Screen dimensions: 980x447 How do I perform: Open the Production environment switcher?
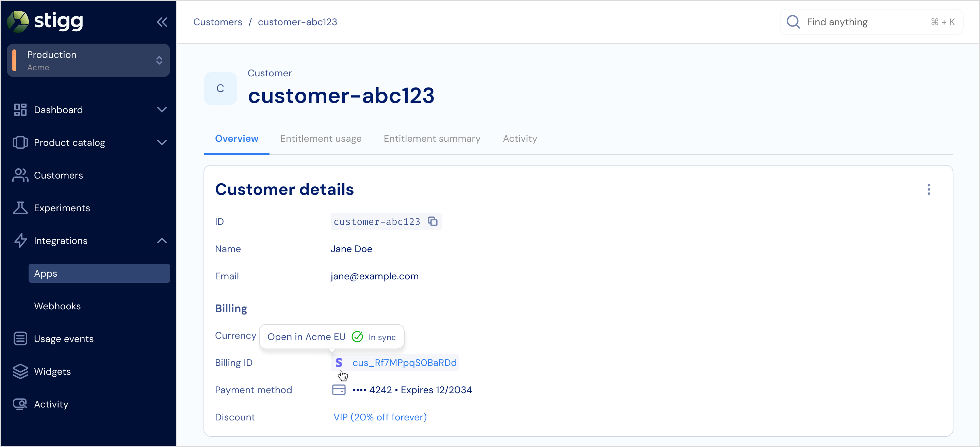[88, 61]
